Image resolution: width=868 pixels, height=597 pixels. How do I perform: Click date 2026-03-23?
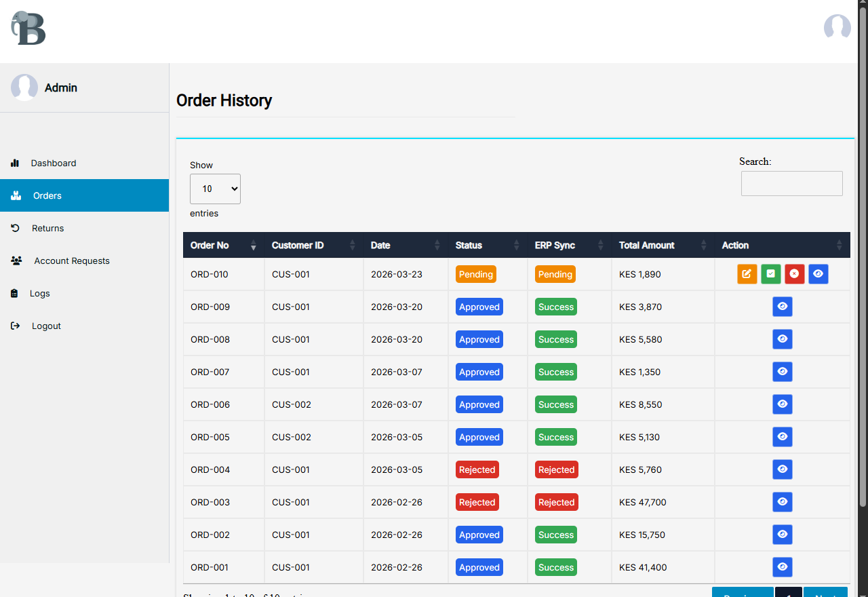click(397, 274)
